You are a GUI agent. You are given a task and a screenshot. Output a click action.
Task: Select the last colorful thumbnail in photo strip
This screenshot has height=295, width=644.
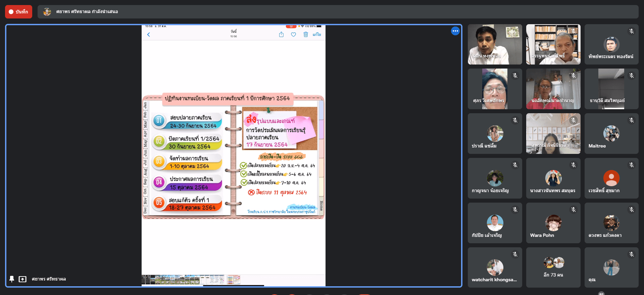click(x=234, y=280)
